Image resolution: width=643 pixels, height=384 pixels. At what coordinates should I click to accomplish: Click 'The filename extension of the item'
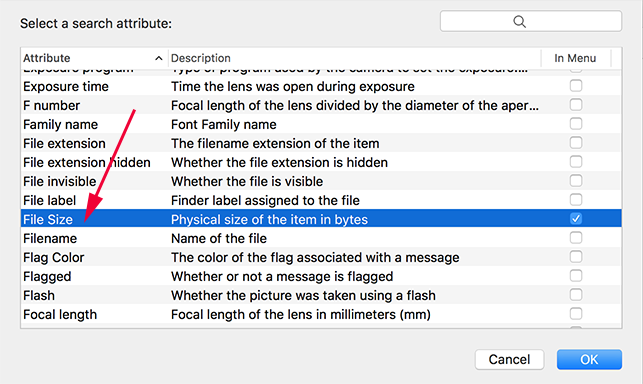(275, 144)
